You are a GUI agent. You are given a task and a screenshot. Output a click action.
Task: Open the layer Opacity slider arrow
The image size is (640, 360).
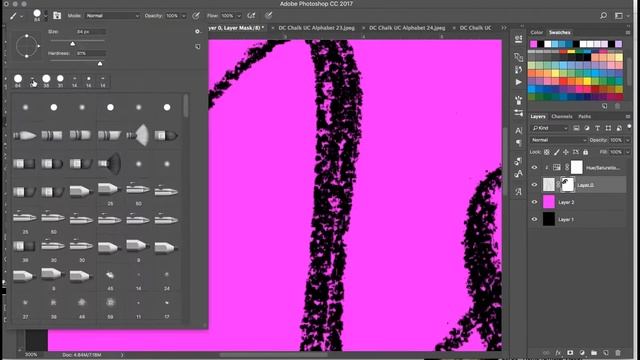(x=628, y=140)
